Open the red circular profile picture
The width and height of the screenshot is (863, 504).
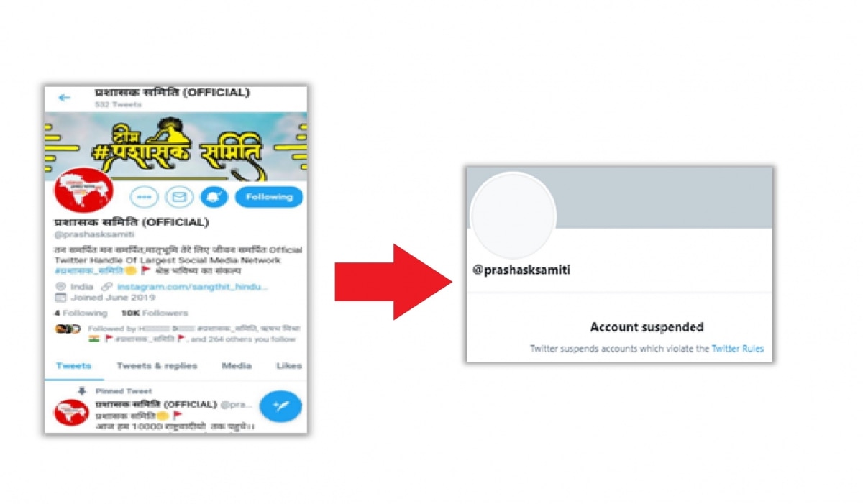point(83,190)
